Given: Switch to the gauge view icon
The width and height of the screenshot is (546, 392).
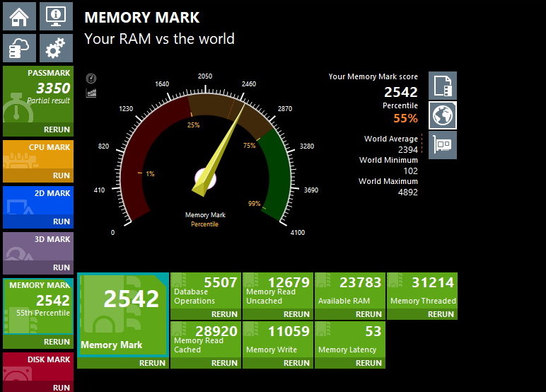Looking at the screenshot, I should pyautogui.click(x=91, y=79).
